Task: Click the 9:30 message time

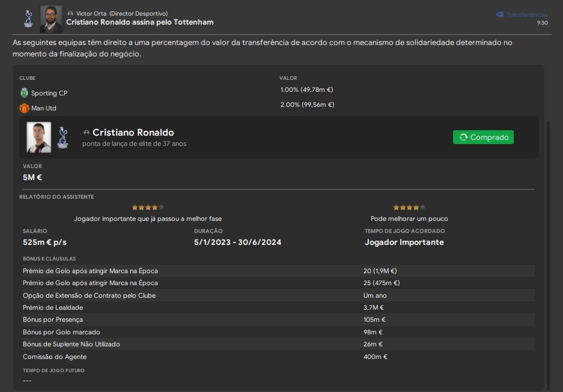Action: [542, 23]
